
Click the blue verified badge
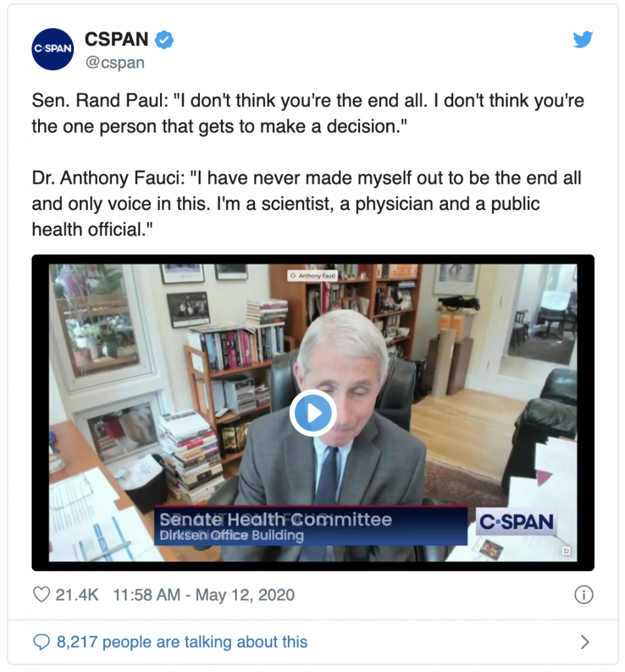tap(164, 40)
